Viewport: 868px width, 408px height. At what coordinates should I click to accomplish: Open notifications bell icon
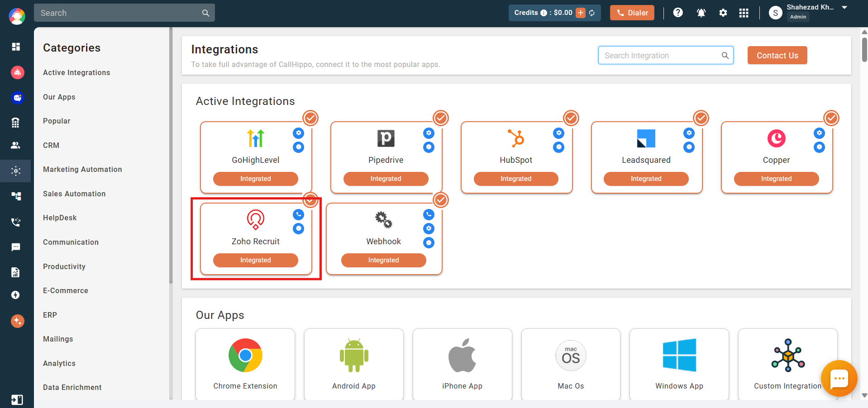point(701,13)
